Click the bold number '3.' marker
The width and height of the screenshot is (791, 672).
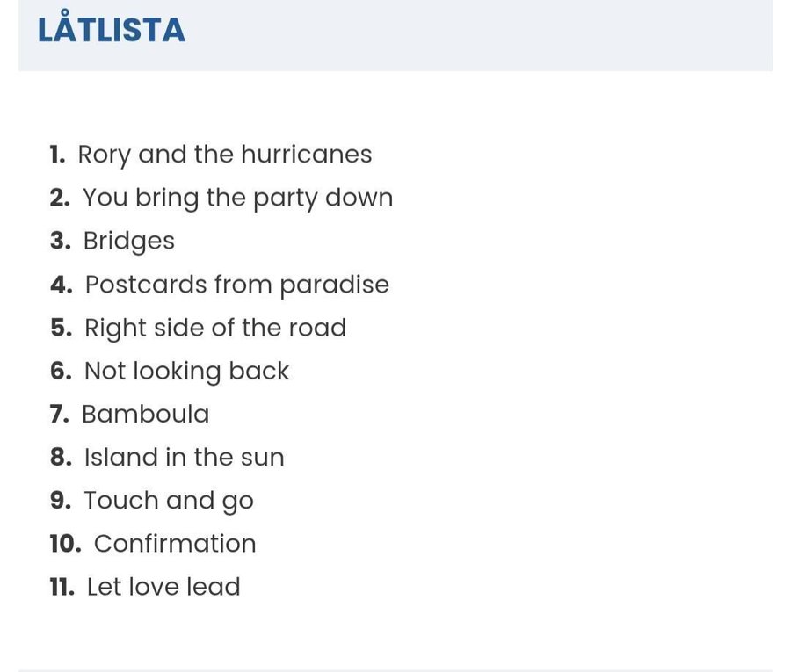(x=61, y=241)
